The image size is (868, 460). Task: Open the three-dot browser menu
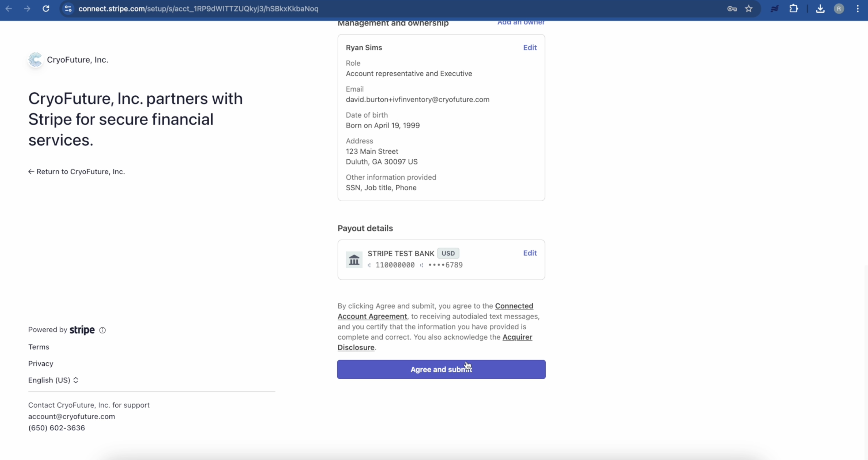pos(858,9)
